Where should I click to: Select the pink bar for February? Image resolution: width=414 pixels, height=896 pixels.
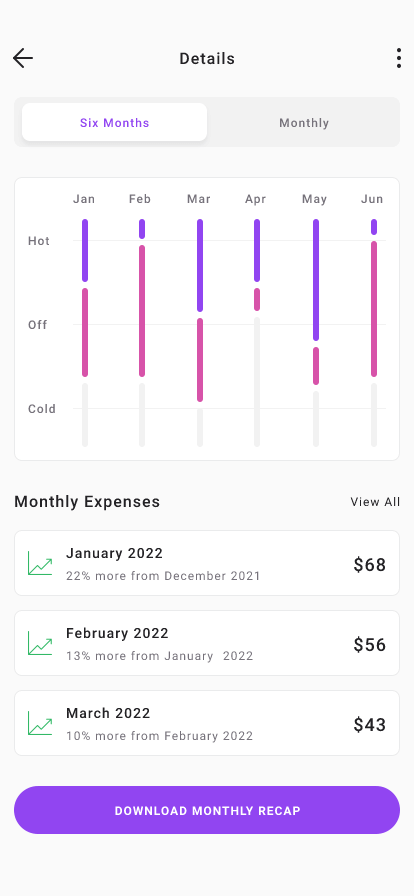(x=142, y=311)
